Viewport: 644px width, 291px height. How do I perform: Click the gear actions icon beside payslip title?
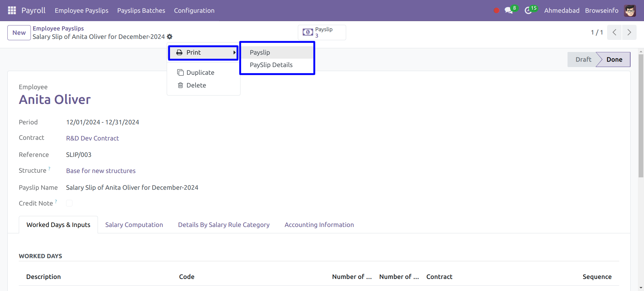tap(170, 37)
